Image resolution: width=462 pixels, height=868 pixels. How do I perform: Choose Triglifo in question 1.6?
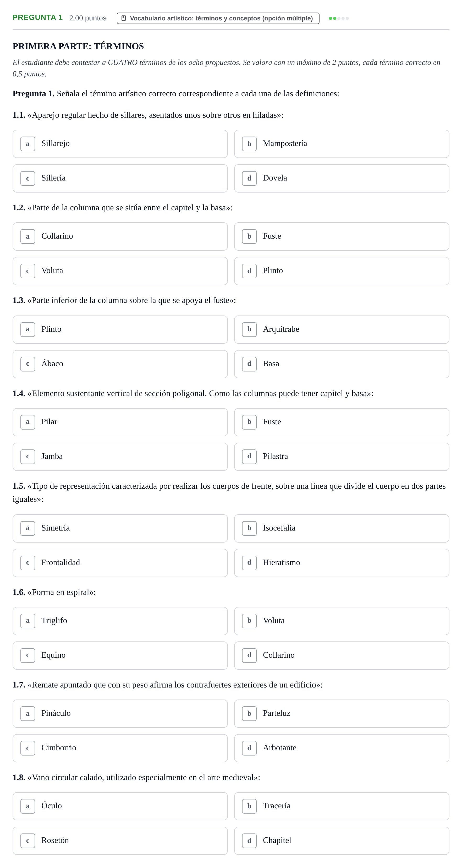click(x=120, y=621)
